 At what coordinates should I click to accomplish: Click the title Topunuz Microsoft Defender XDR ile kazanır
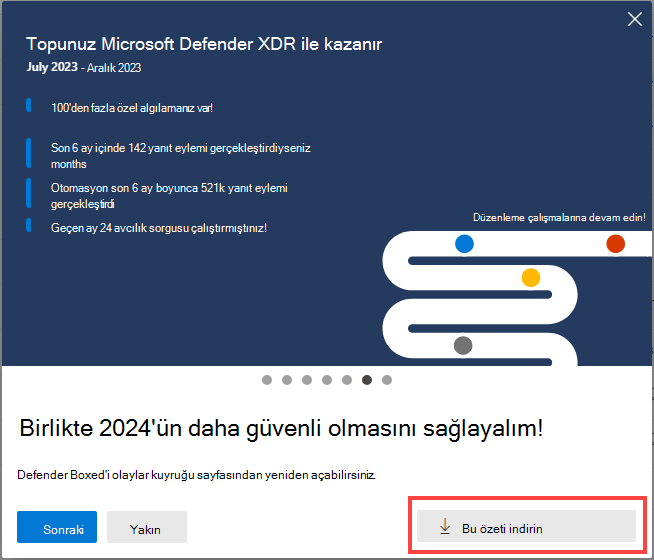204,44
